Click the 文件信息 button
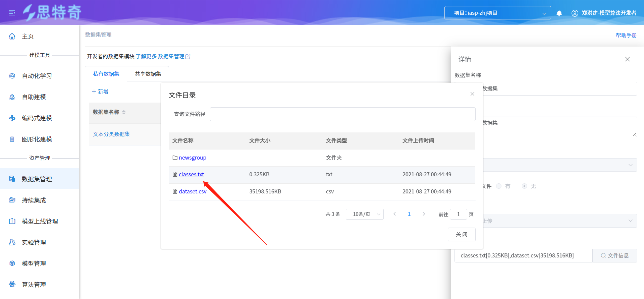Viewport: 644px width, 299px height. click(x=615, y=255)
